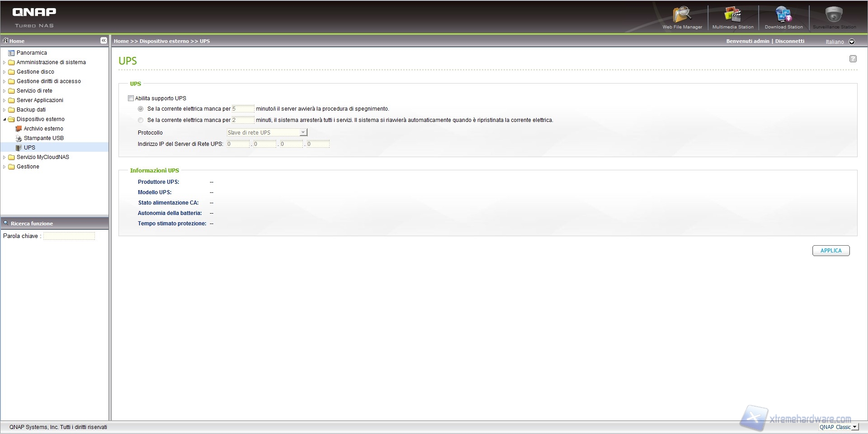Click the help question mark icon
868x434 pixels.
pos(853,59)
